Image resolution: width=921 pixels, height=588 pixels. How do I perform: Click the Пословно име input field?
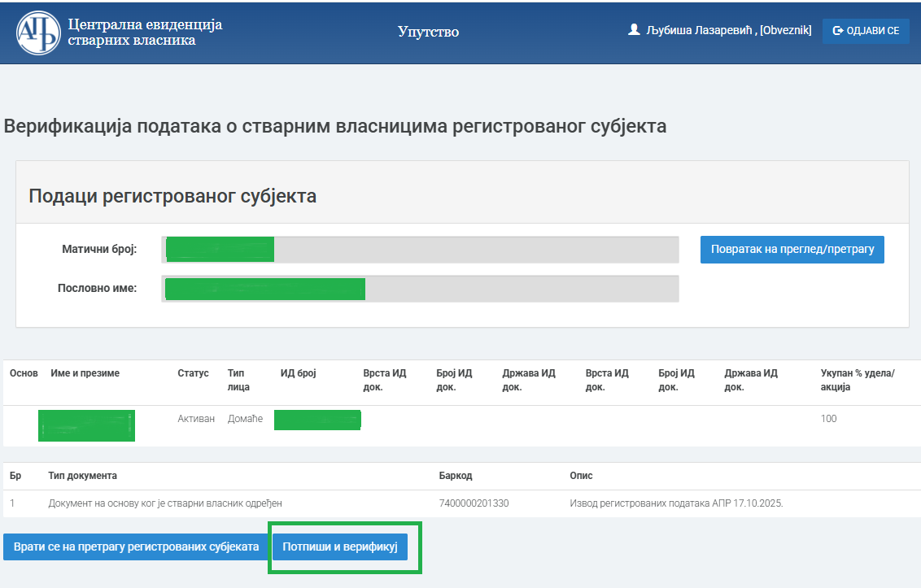420,289
